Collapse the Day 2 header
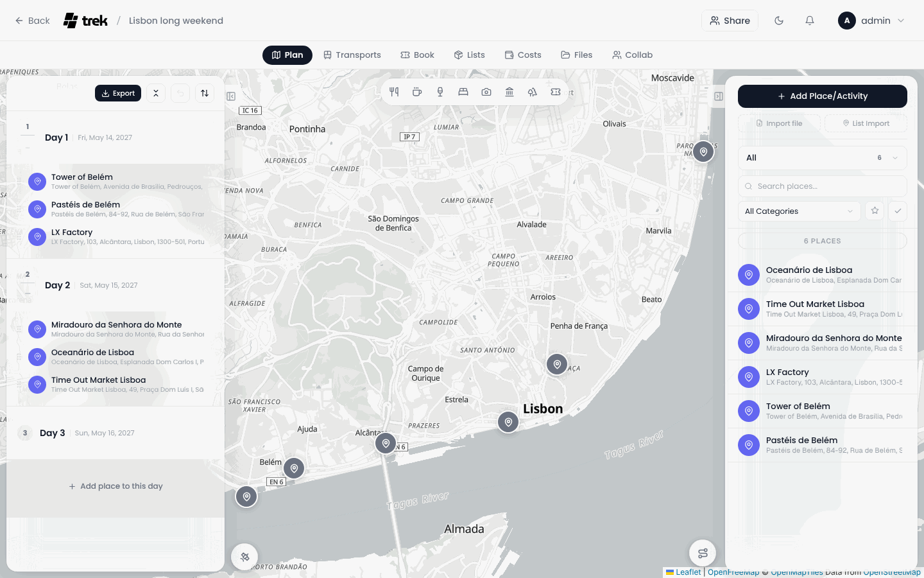 click(116, 285)
